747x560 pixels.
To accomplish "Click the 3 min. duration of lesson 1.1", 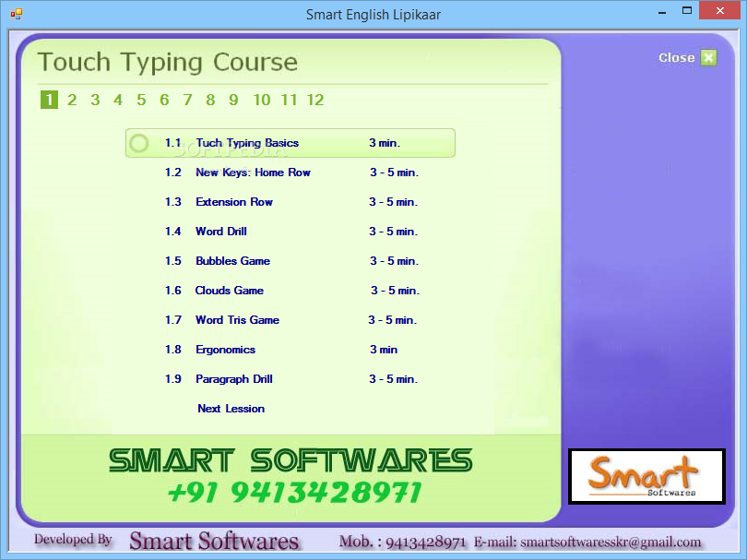I will click(385, 143).
